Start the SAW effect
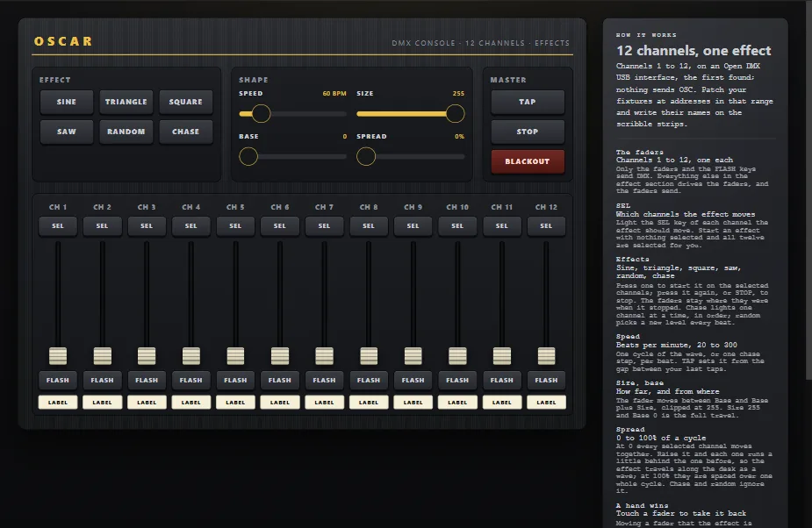 [x=67, y=132]
